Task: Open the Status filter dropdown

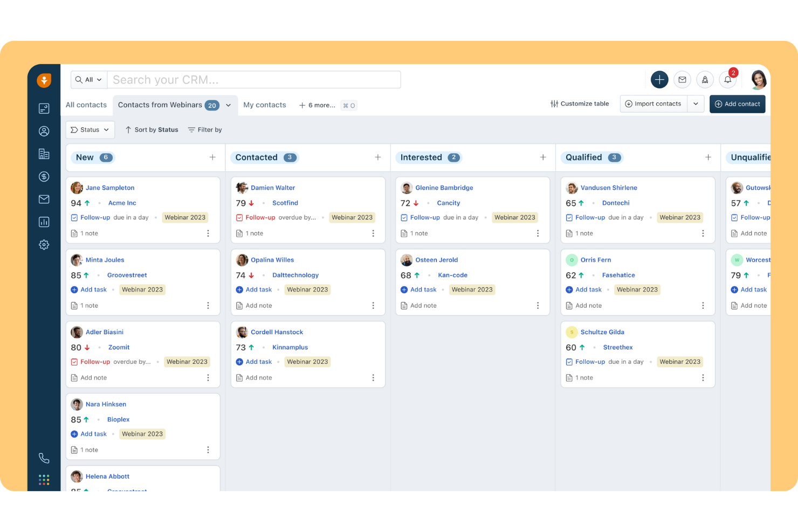Action: tap(90, 129)
